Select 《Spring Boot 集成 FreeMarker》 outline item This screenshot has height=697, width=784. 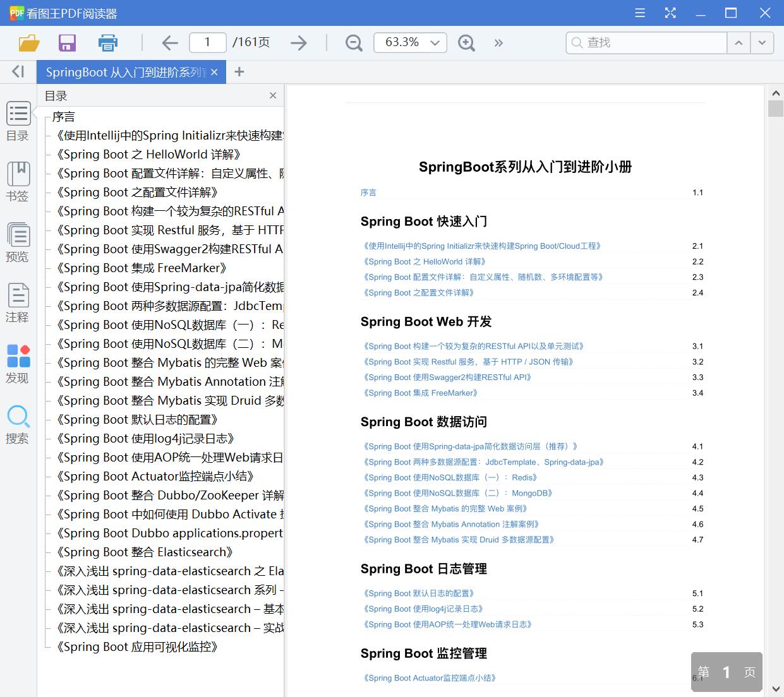[x=142, y=268]
